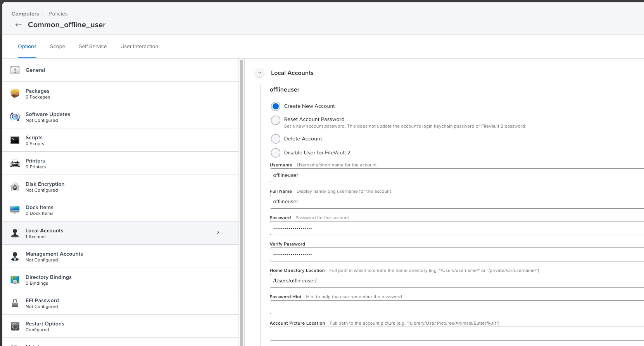Click the Common_offline_user policy title

point(67,25)
